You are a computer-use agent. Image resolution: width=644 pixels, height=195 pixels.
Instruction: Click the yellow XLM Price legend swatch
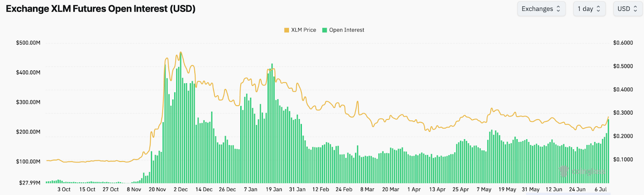pos(287,30)
